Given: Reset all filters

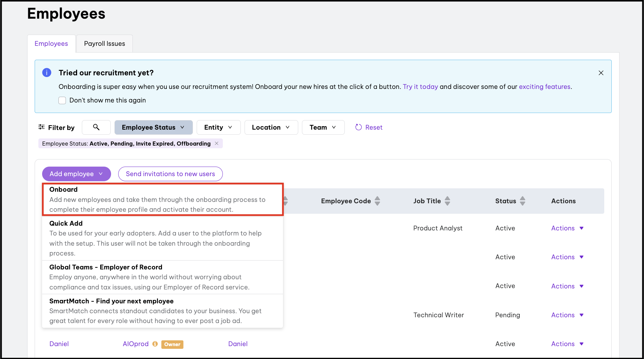Looking at the screenshot, I should tap(369, 127).
